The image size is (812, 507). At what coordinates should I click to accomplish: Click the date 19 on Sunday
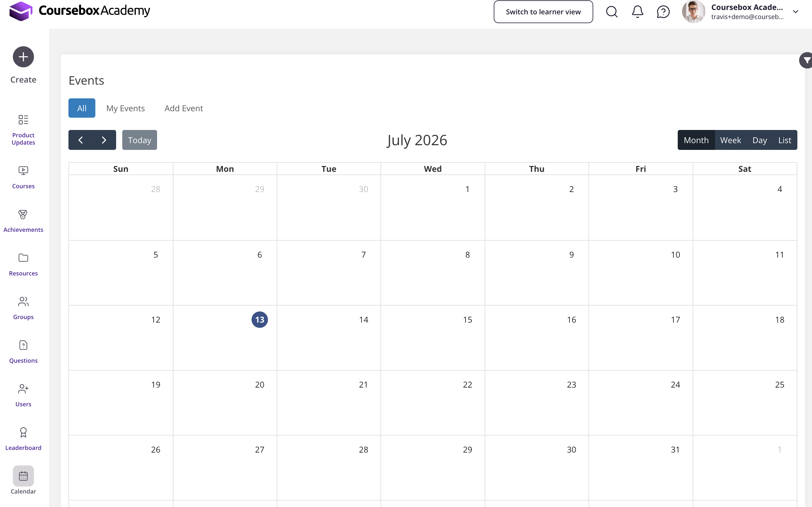tap(155, 385)
